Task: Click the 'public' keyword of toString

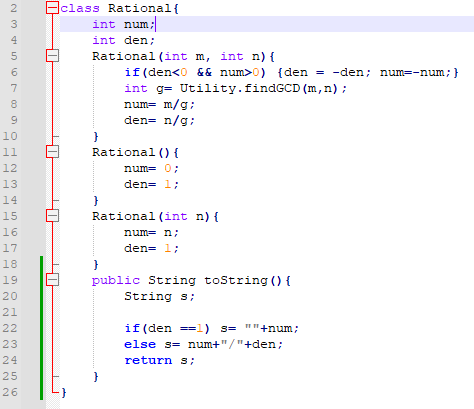Action: 116,281
